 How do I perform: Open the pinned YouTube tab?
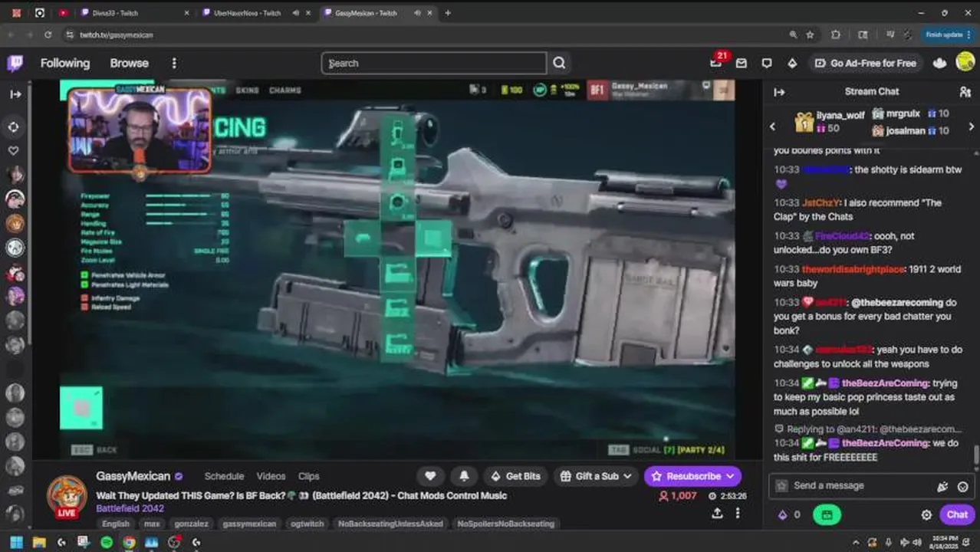pyautogui.click(x=63, y=13)
